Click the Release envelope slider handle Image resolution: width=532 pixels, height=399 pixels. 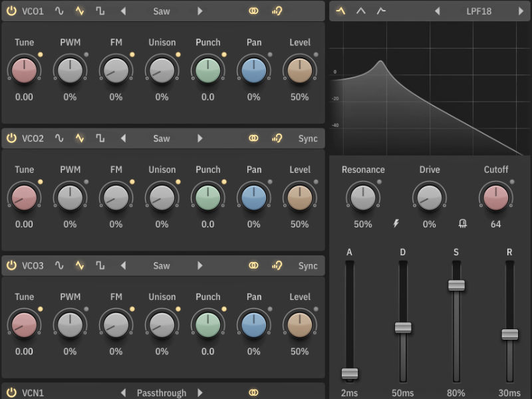click(509, 334)
